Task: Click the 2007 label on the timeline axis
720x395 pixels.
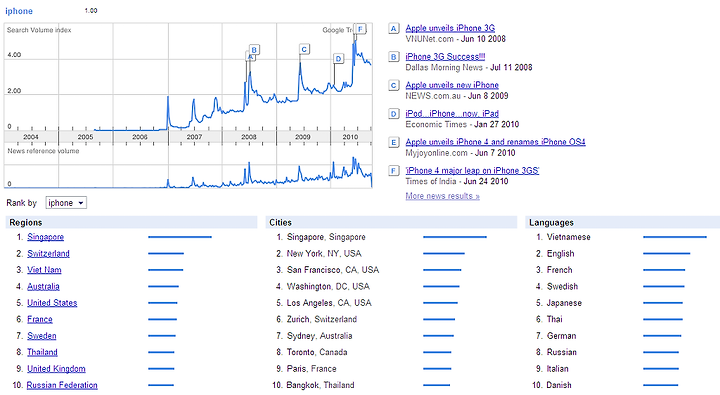Action: (194, 137)
